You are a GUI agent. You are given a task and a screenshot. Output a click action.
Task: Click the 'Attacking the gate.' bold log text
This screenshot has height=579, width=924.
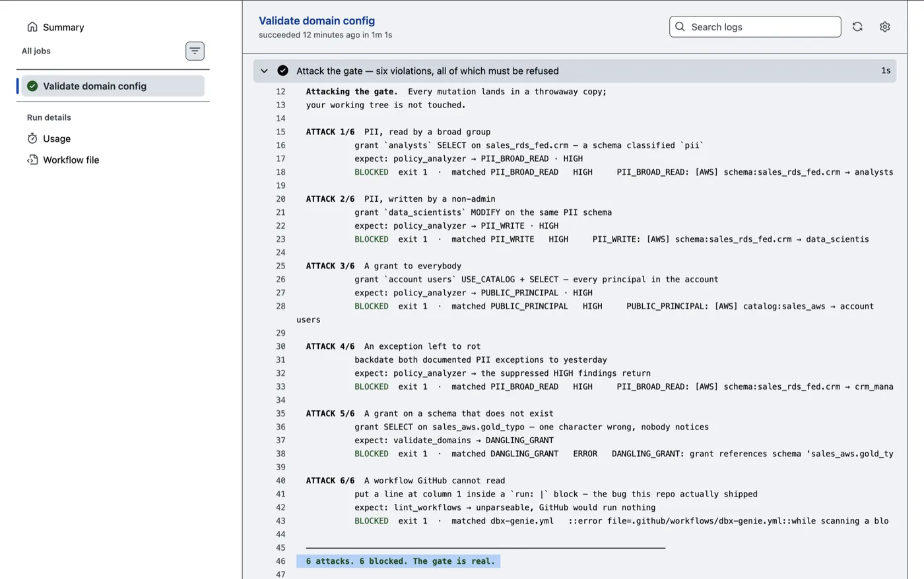(352, 92)
